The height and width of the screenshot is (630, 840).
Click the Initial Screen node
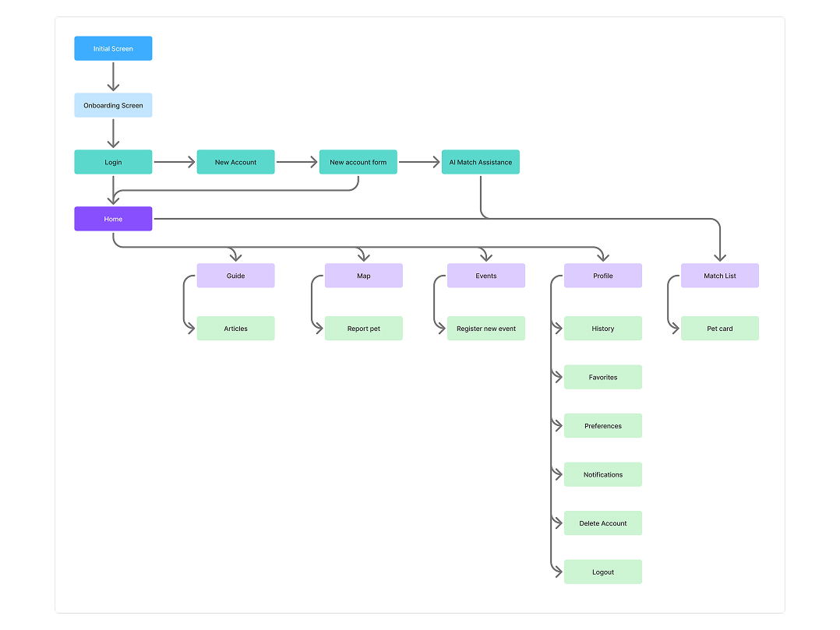(113, 48)
